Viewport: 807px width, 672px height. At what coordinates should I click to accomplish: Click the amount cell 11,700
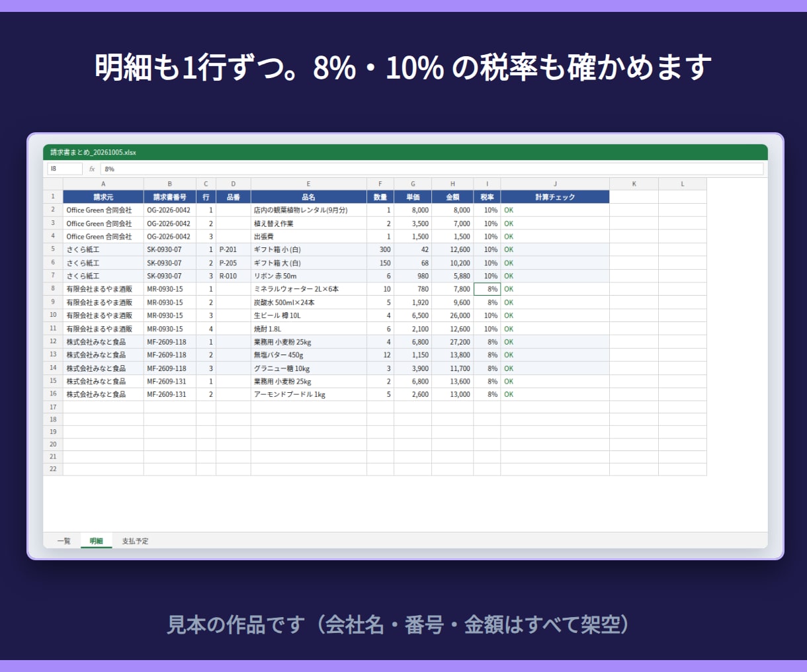pyautogui.click(x=452, y=368)
